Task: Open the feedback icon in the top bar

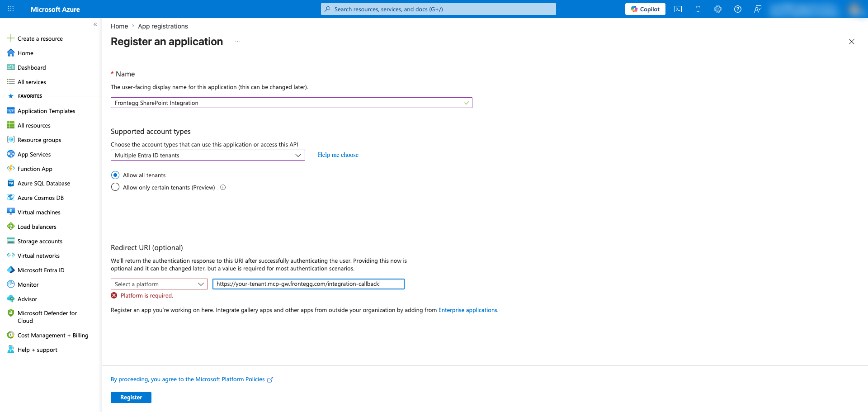Action: 758,9
